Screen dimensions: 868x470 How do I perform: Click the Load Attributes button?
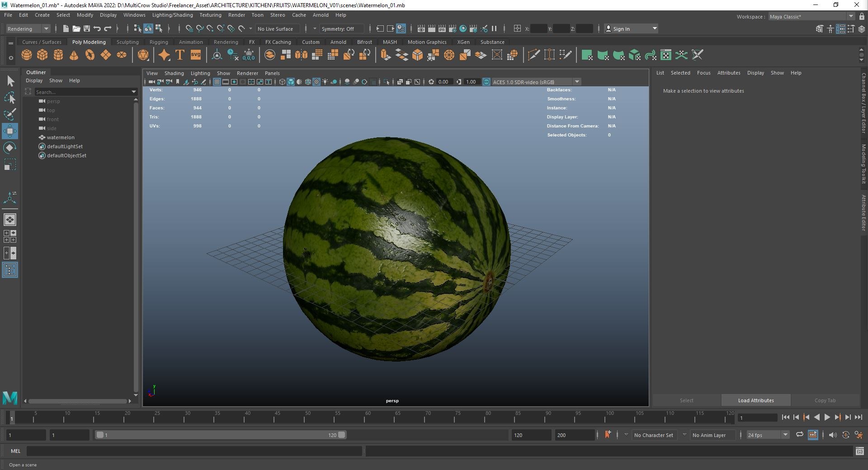click(756, 400)
